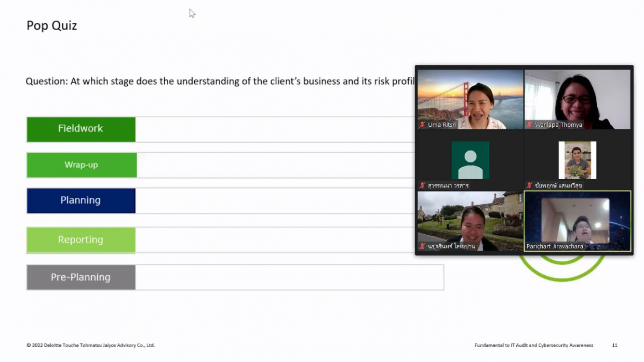Click the small profile photo with plant
Screen dimensions: 644x362
click(x=577, y=160)
